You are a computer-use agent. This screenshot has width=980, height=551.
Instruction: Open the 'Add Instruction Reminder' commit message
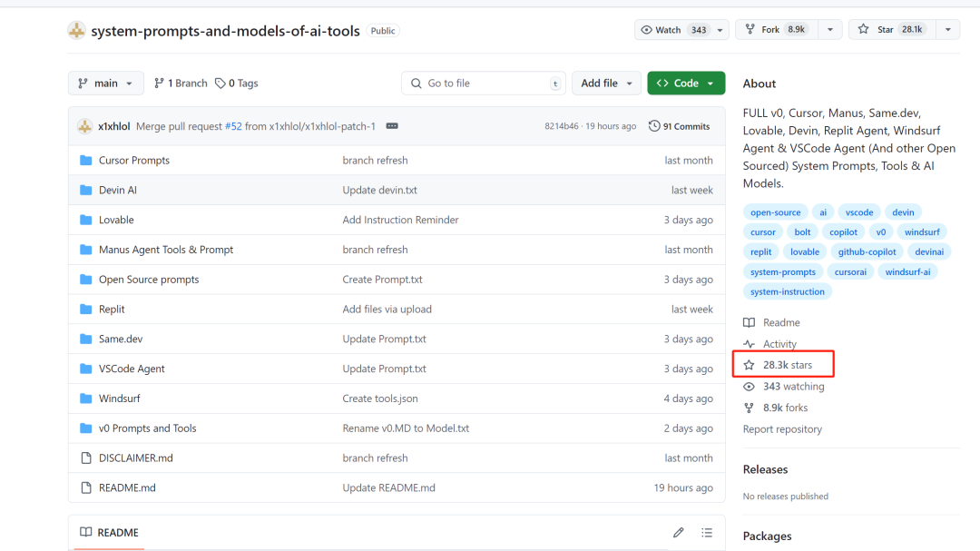[400, 221]
